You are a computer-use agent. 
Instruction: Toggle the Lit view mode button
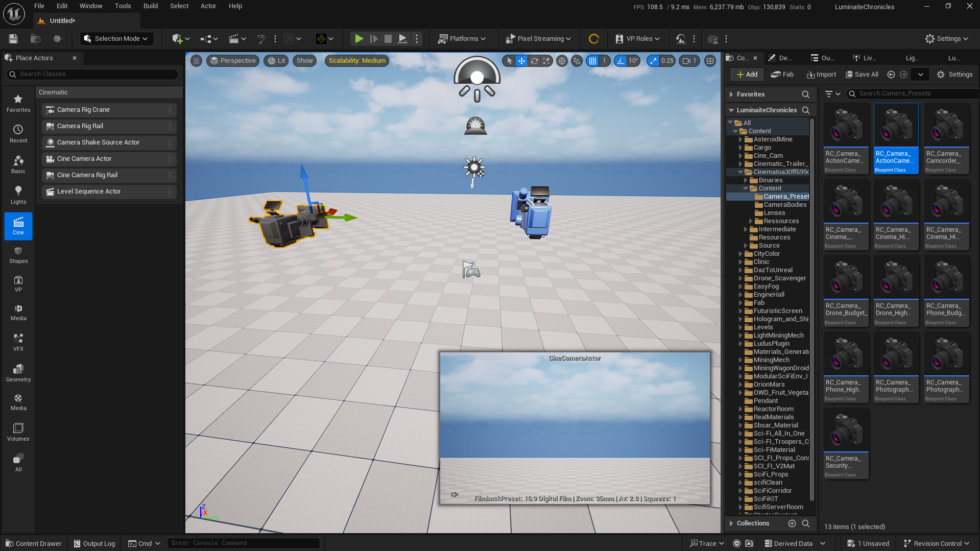click(277, 61)
